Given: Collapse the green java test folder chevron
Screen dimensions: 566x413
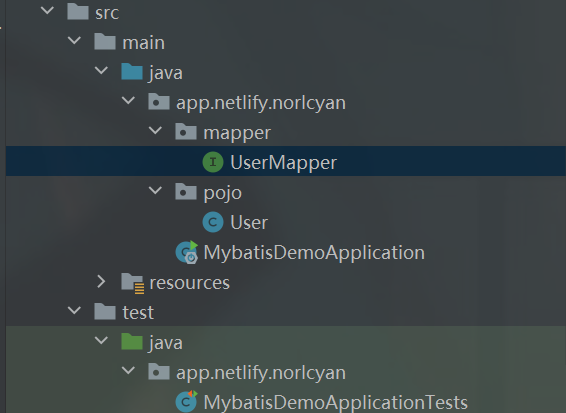Looking at the screenshot, I should [x=101, y=340].
